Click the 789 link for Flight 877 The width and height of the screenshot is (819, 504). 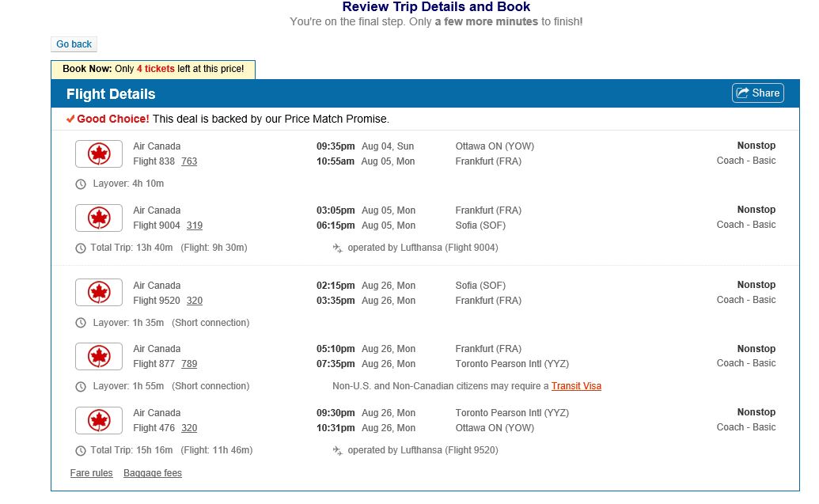[x=191, y=364]
